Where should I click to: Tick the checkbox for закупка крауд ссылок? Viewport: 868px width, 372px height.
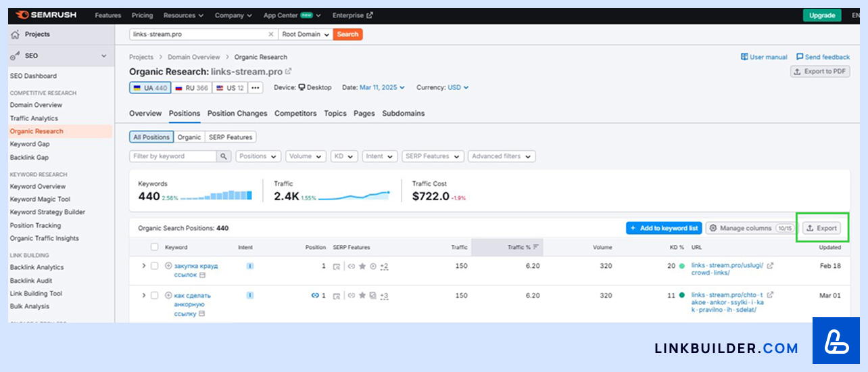[x=154, y=266]
